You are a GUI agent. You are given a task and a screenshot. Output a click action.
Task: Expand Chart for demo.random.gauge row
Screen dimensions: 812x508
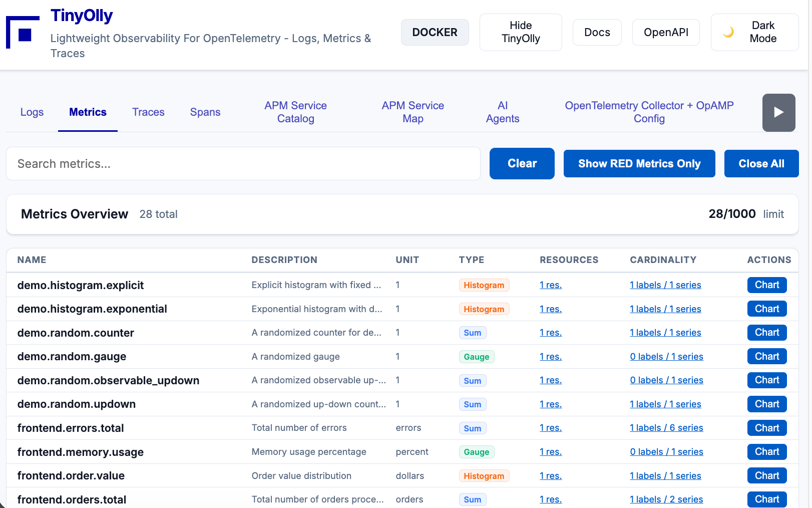[x=766, y=357]
